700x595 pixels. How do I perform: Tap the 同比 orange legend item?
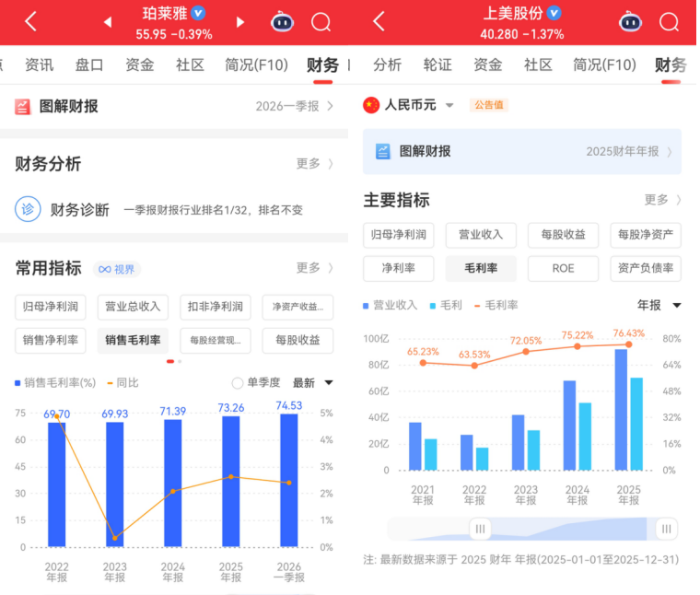point(123,383)
